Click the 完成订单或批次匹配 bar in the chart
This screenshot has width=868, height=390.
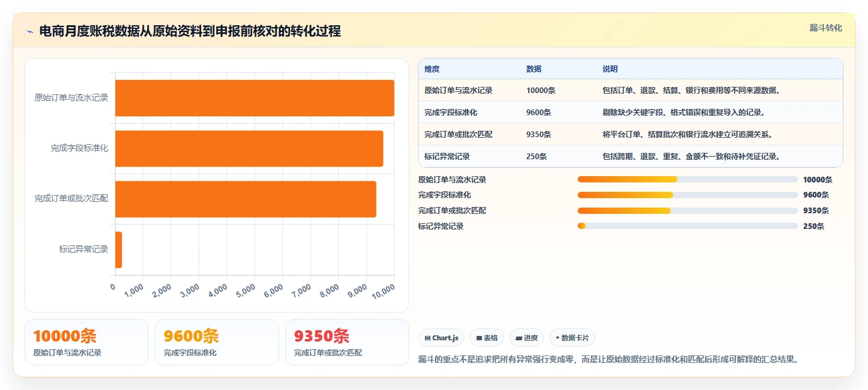[246, 199]
